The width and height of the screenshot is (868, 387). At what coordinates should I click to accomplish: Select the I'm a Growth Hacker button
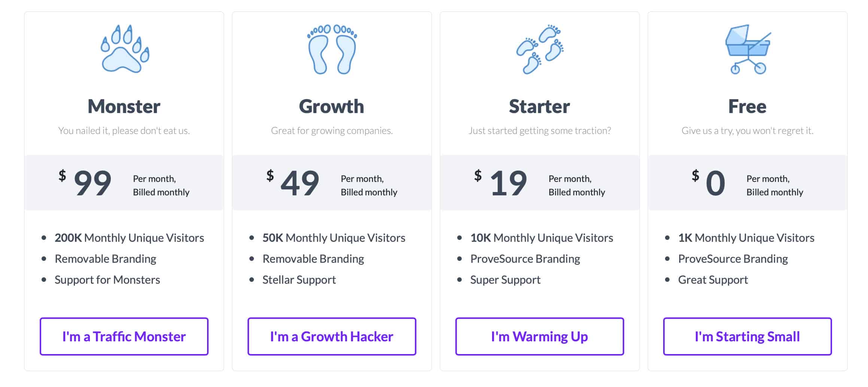click(332, 336)
